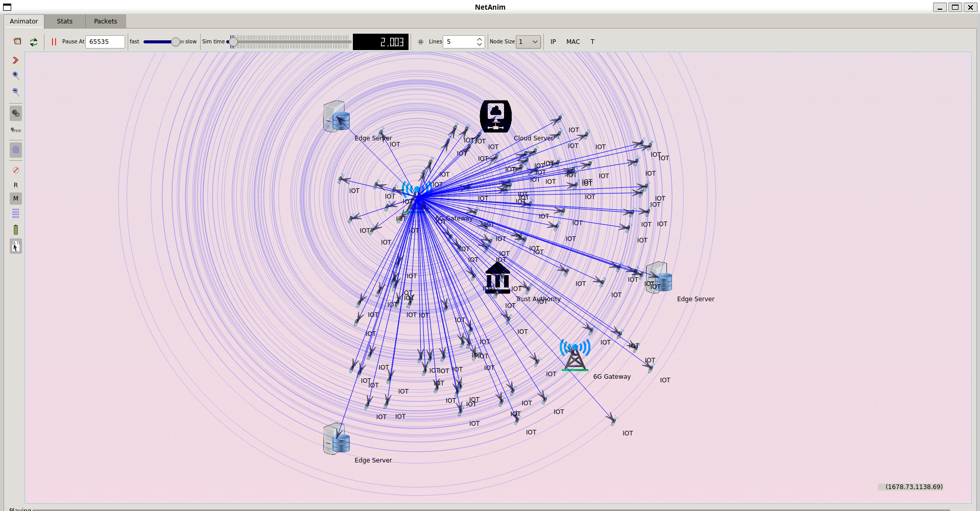Click the reset/block red circle icon

(x=16, y=170)
